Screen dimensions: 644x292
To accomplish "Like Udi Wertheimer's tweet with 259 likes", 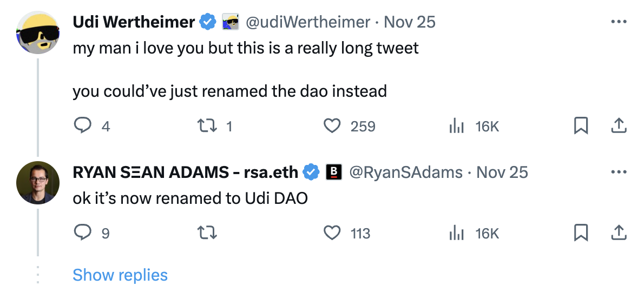I will 332,126.
